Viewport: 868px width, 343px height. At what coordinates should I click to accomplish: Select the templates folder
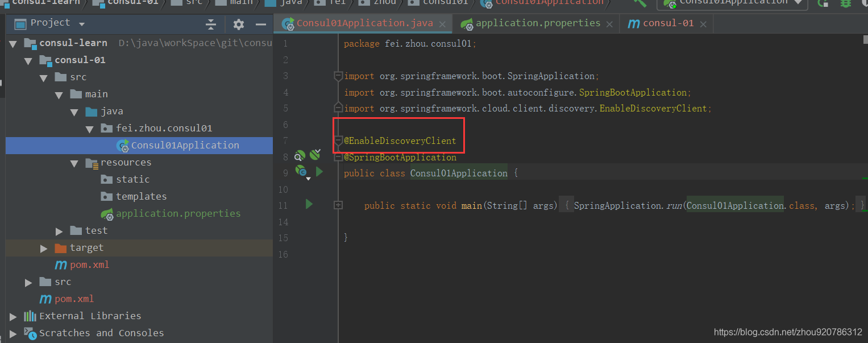[x=141, y=196]
